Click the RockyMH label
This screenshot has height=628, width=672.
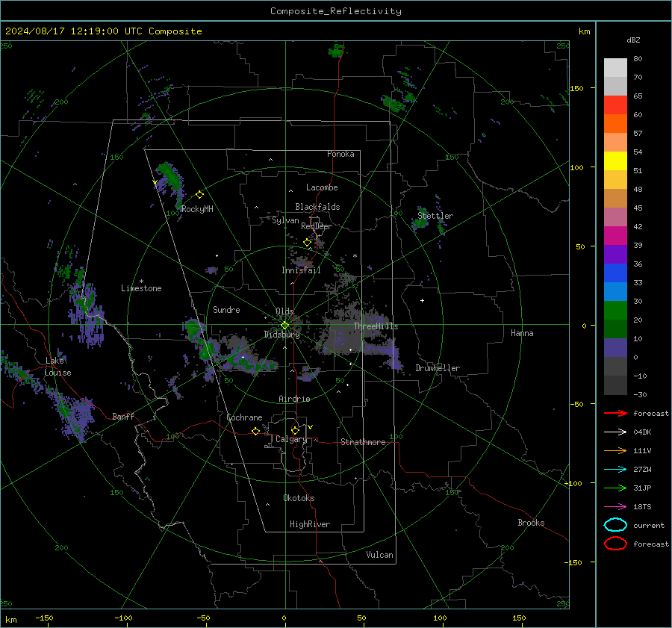(x=197, y=209)
